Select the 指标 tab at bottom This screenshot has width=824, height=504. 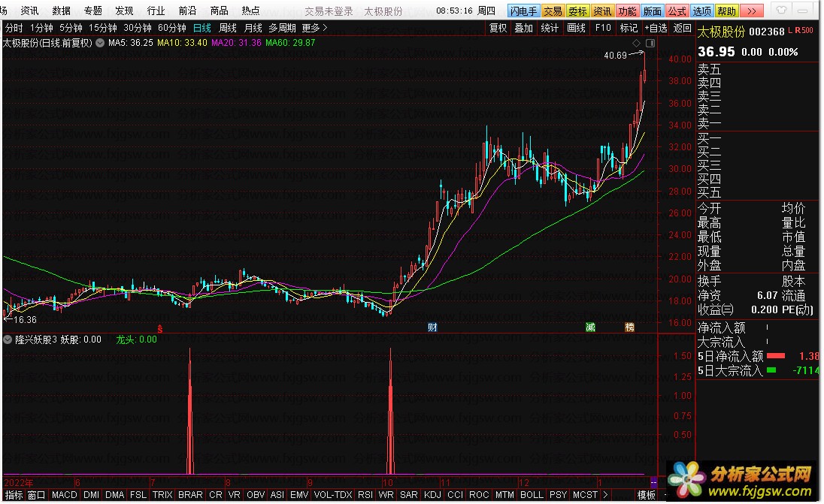[x=14, y=495]
